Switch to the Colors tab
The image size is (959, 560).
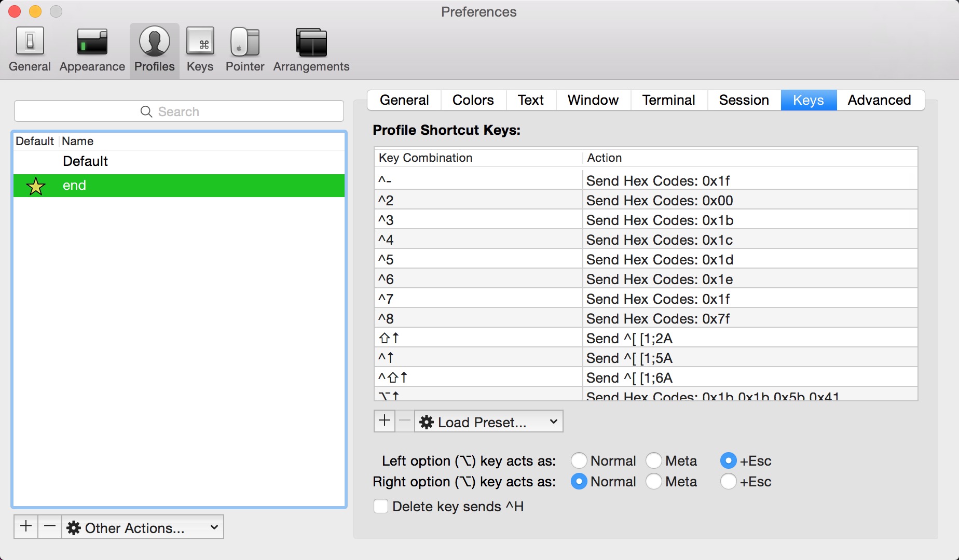[473, 100]
